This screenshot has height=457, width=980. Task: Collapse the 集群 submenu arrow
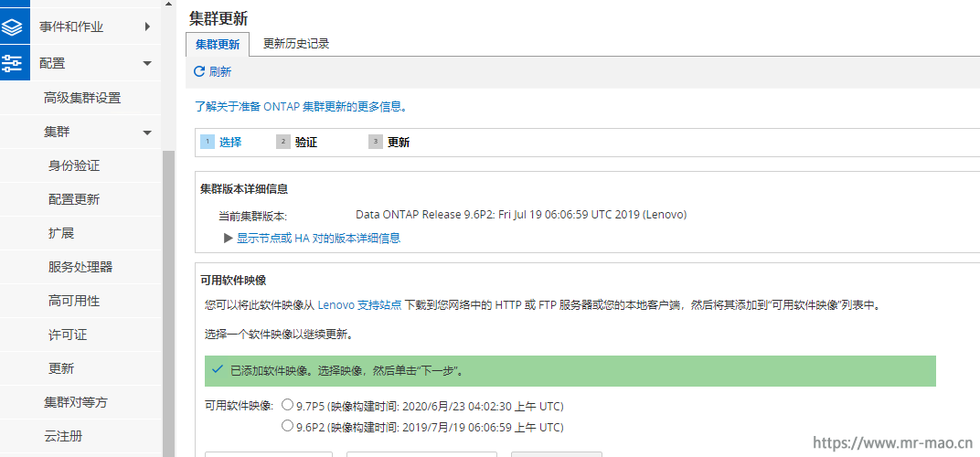click(147, 133)
